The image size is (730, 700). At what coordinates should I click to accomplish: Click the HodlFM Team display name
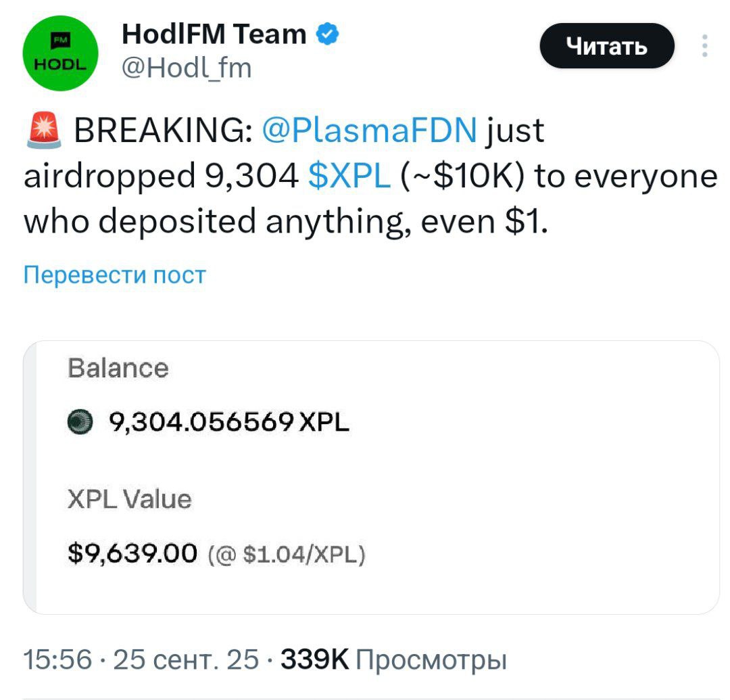[x=214, y=33]
